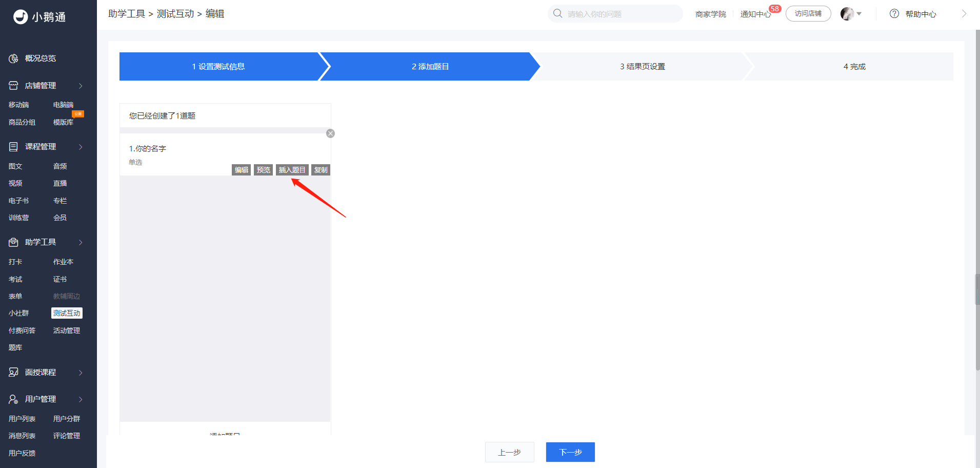This screenshot has width=980, height=468.
Task: Go to step 1 设置测试信息 tab
Action: click(x=218, y=66)
